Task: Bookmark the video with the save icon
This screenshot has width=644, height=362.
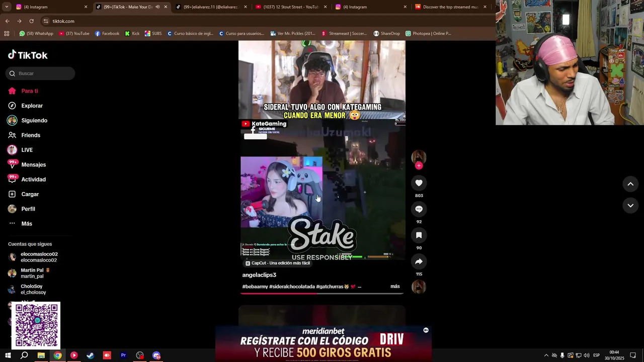Action: coord(419,235)
